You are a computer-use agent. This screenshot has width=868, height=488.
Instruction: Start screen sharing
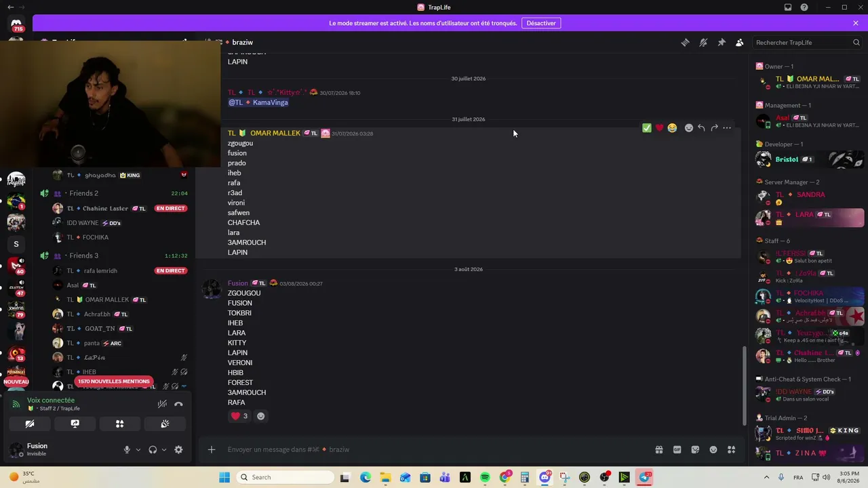click(x=75, y=424)
